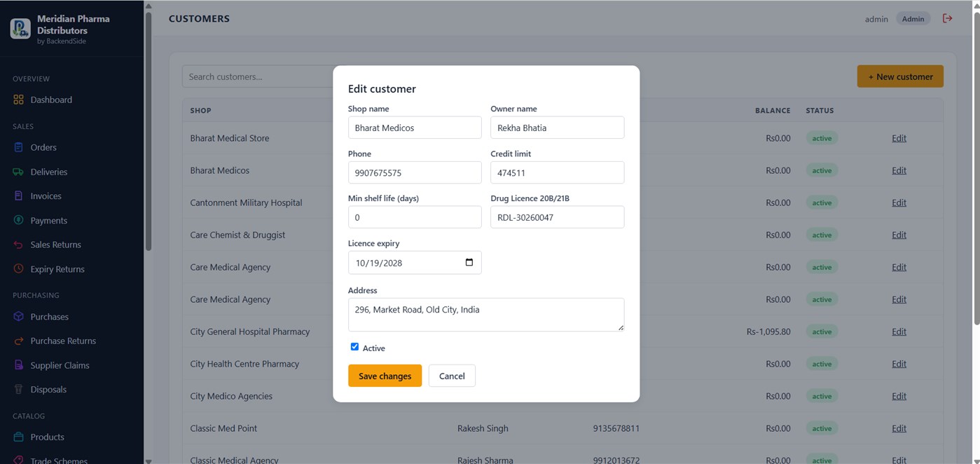Click the Credit limit field
The width and height of the screenshot is (980, 464).
tap(557, 172)
